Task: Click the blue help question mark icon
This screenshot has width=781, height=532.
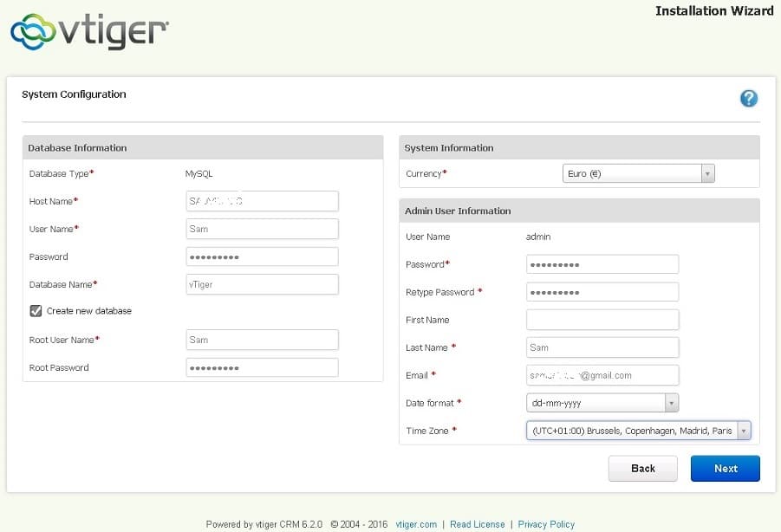Action: 749,99
